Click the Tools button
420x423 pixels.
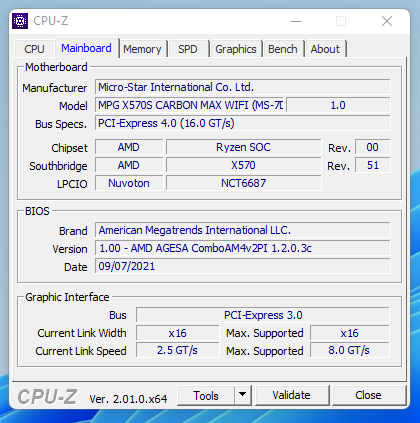click(206, 396)
